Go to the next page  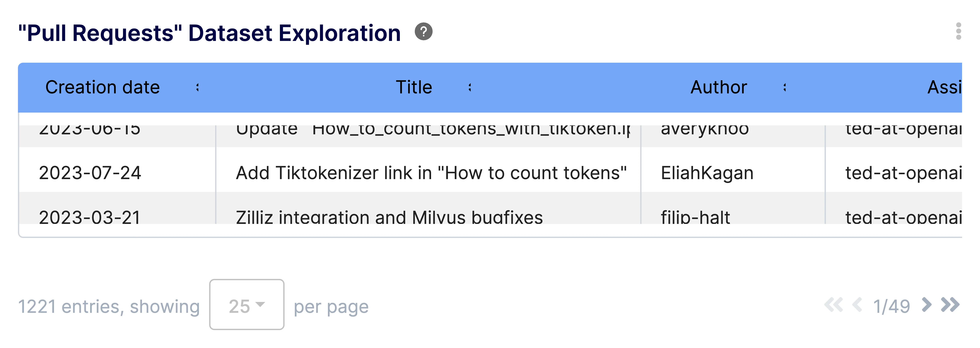[x=927, y=305]
